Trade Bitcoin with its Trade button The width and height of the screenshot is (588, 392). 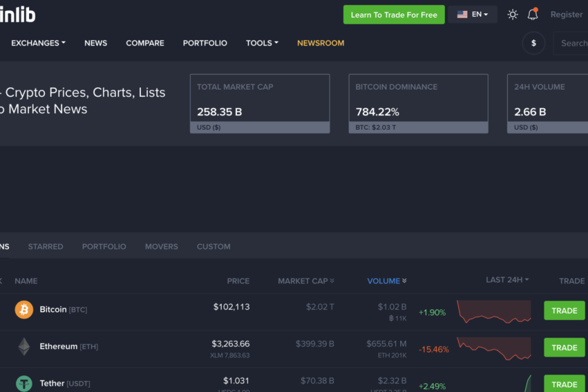point(565,310)
